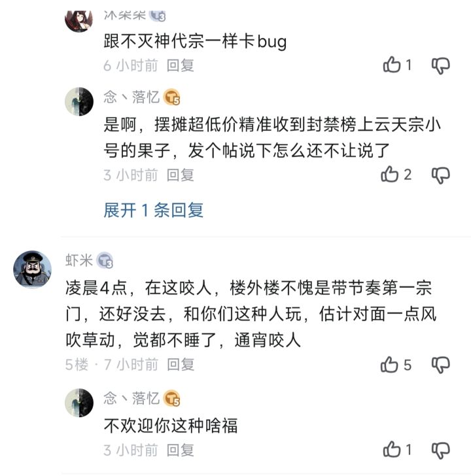Dislike the '跟不灭神代宗一样卡bug' comment
The height and width of the screenshot is (476, 471).
442,65
